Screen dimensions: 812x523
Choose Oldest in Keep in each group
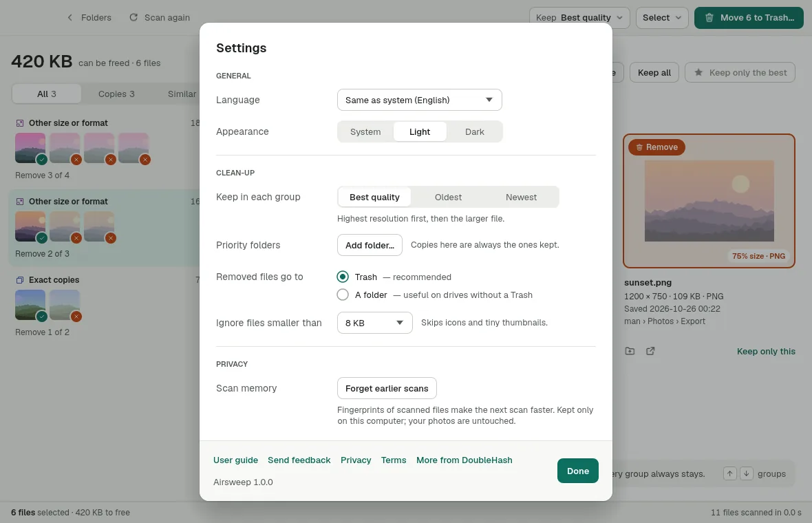click(x=448, y=197)
